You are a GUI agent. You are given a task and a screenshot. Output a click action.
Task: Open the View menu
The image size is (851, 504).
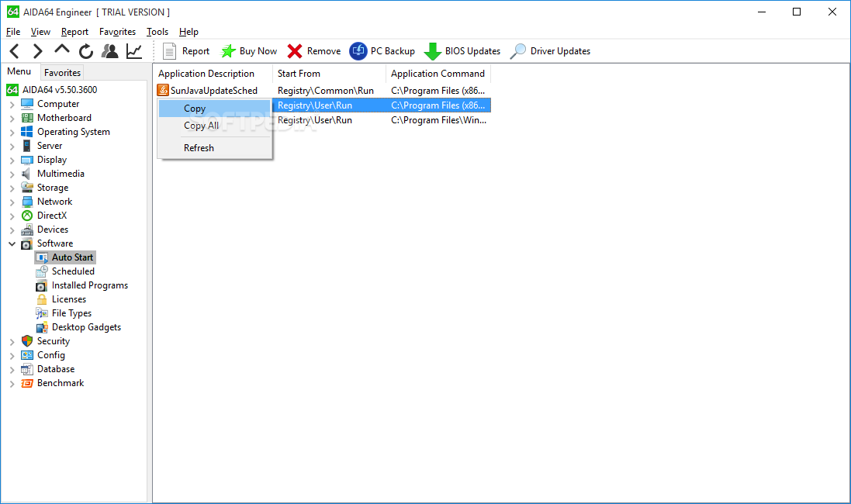click(x=40, y=32)
